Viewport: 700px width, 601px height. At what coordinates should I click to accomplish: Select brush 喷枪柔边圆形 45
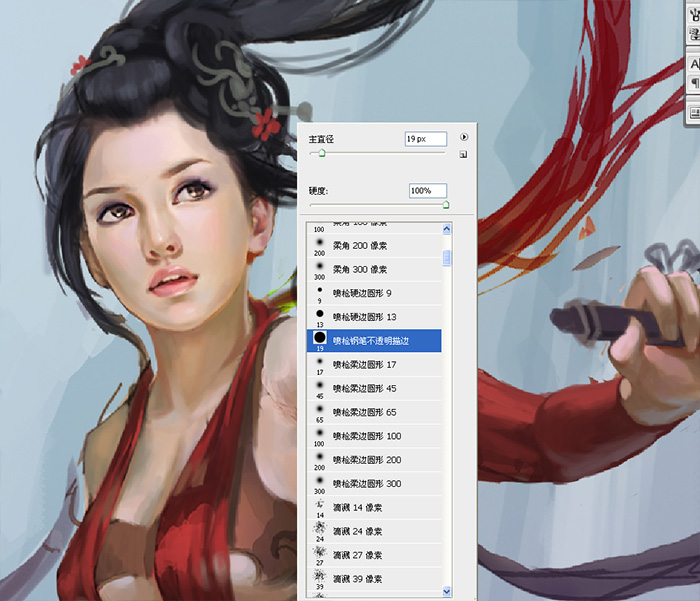click(374, 388)
